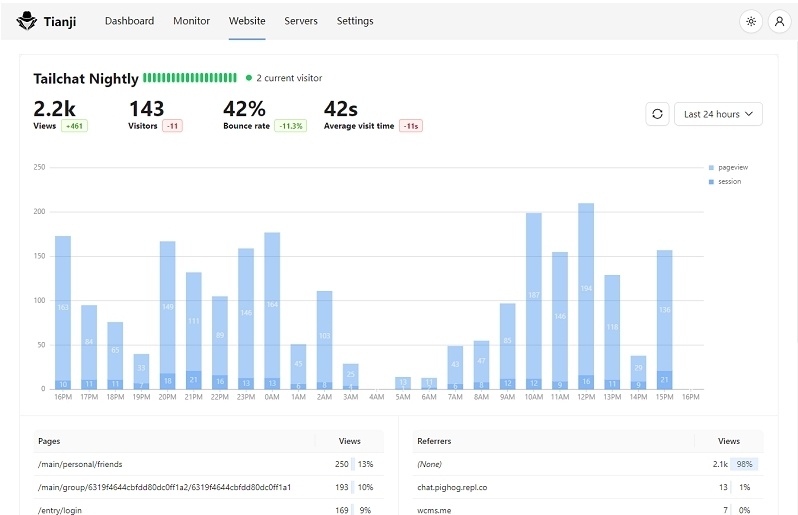Go to the Dashboard tab
The image size is (798, 515).
(129, 21)
